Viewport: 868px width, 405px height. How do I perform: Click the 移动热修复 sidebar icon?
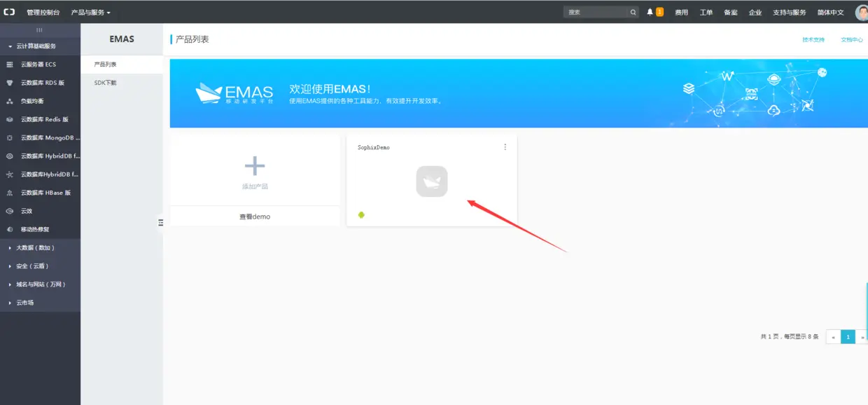pos(10,229)
